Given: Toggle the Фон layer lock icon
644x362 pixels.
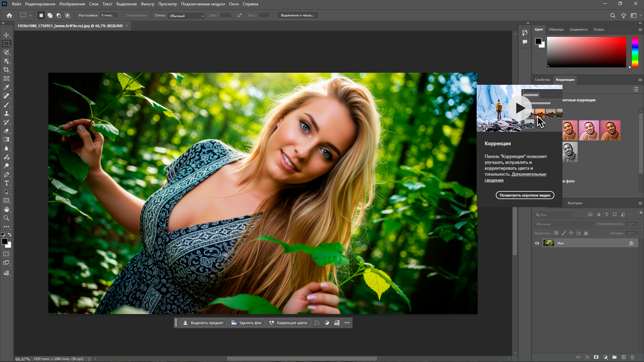Looking at the screenshot, I should (631, 243).
